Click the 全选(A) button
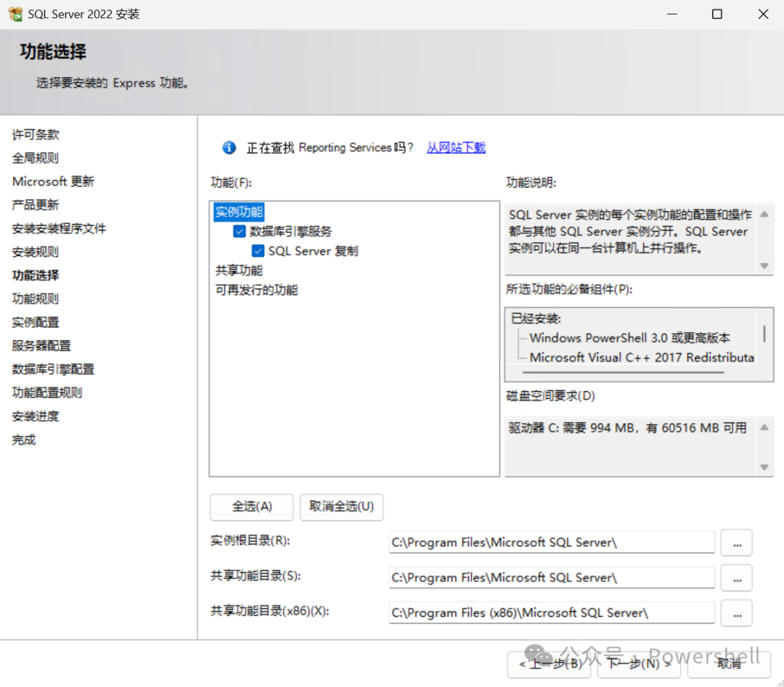The width and height of the screenshot is (784, 687). point(252,506)
